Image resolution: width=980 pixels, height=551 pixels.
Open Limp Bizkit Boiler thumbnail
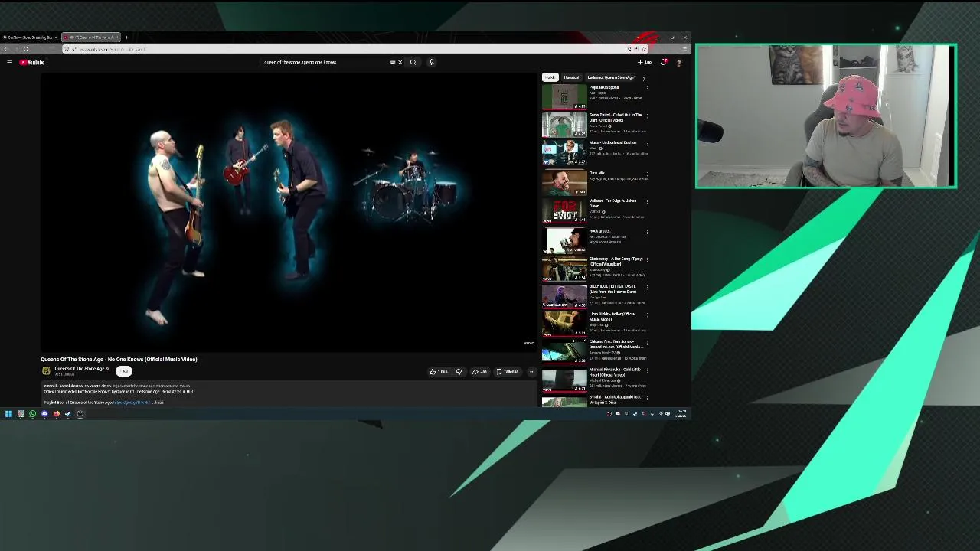[x=564, y=324]
